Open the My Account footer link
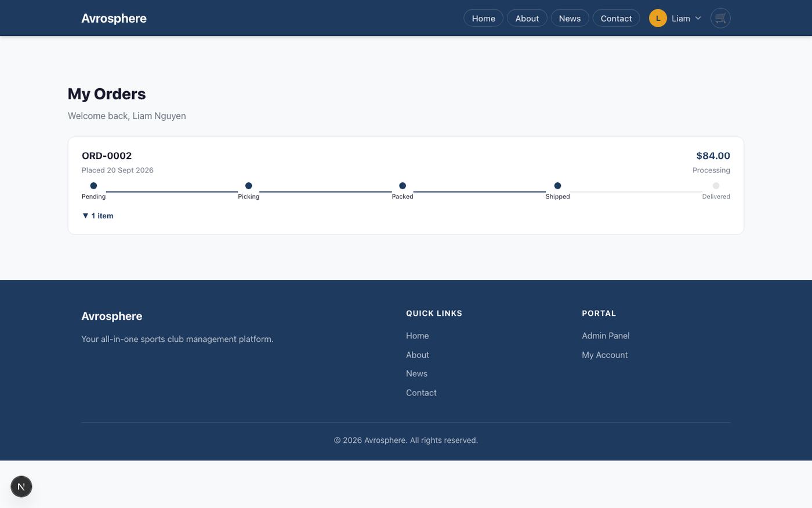Image resolution: width=812 pixels, height=508 pixels. (605, 355)
